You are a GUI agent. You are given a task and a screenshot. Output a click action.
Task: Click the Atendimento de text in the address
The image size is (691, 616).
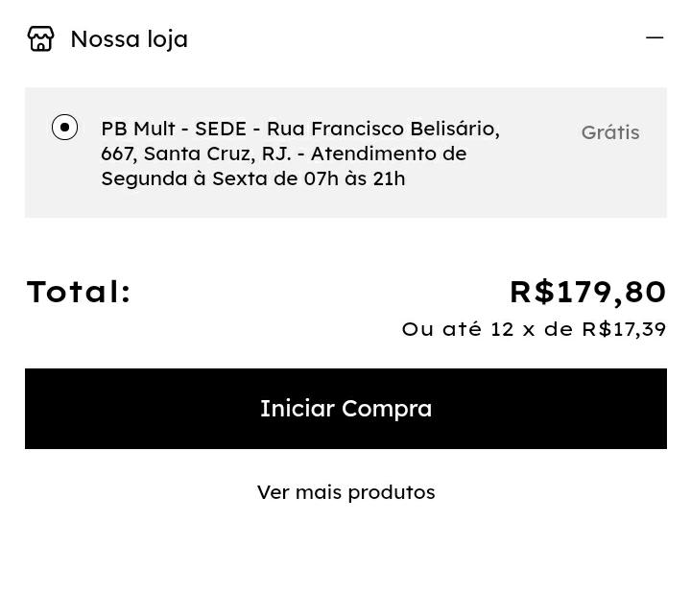point(388,154)
